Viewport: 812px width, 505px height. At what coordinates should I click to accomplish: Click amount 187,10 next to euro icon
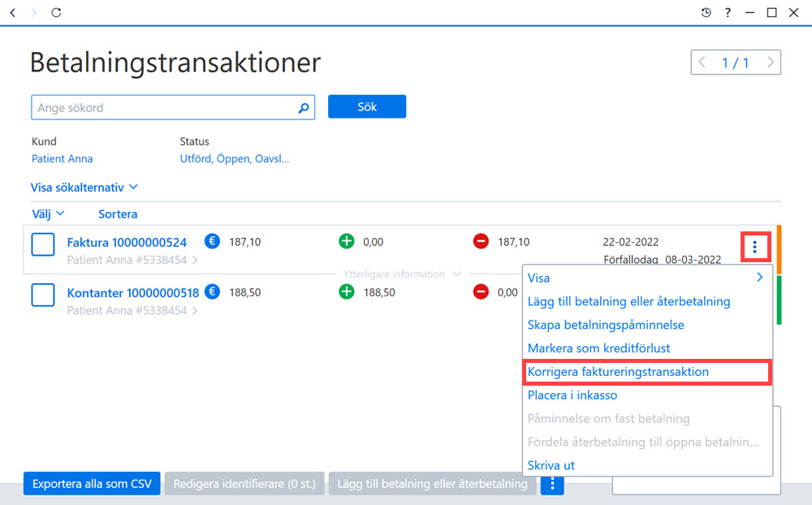click(x=245, y=242)
